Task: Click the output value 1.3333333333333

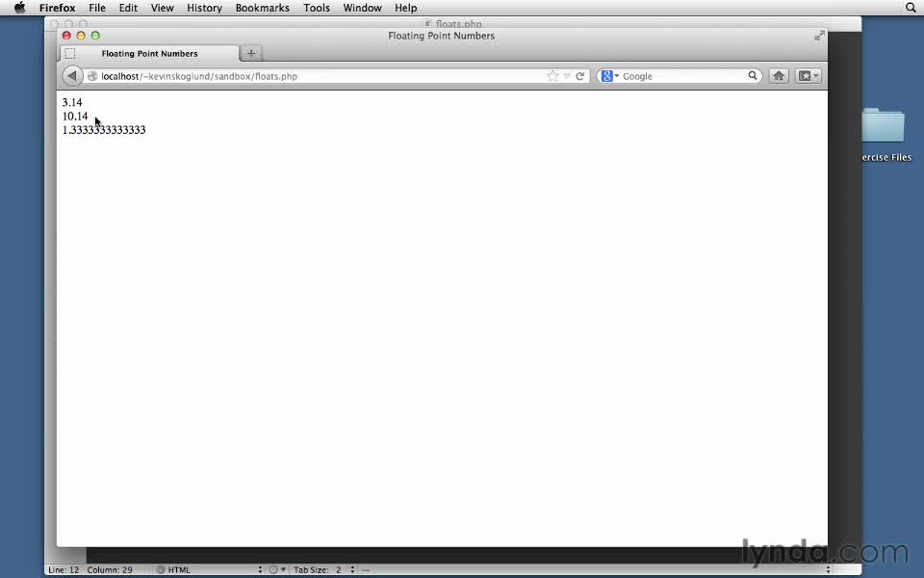Action: coord(104,130)
